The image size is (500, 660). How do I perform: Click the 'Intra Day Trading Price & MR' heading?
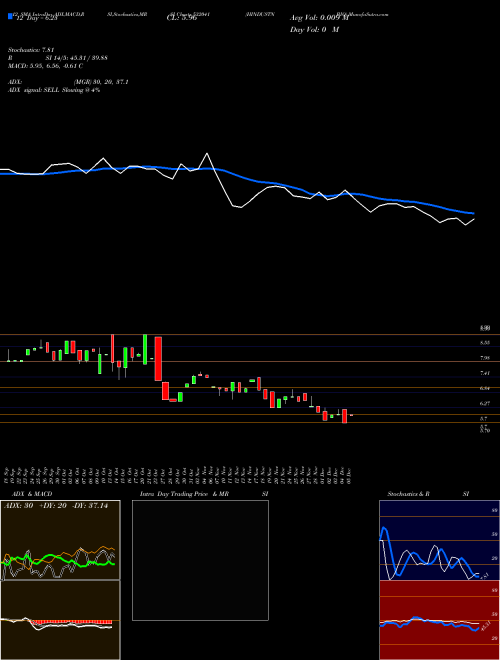(x=184, y=494)
